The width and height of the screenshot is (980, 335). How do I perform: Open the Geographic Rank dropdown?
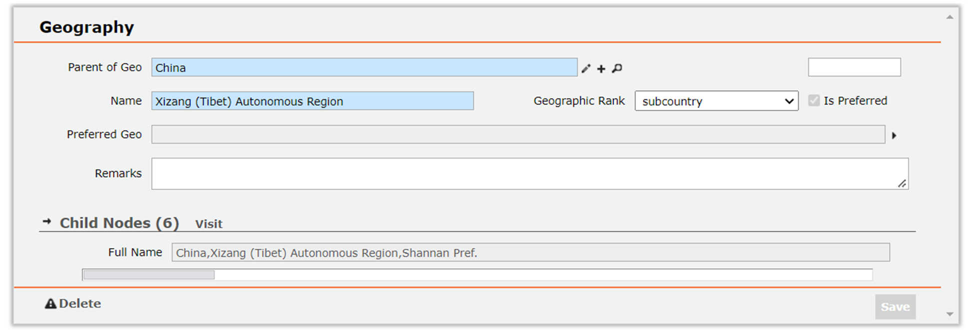(x=788, y=101)
